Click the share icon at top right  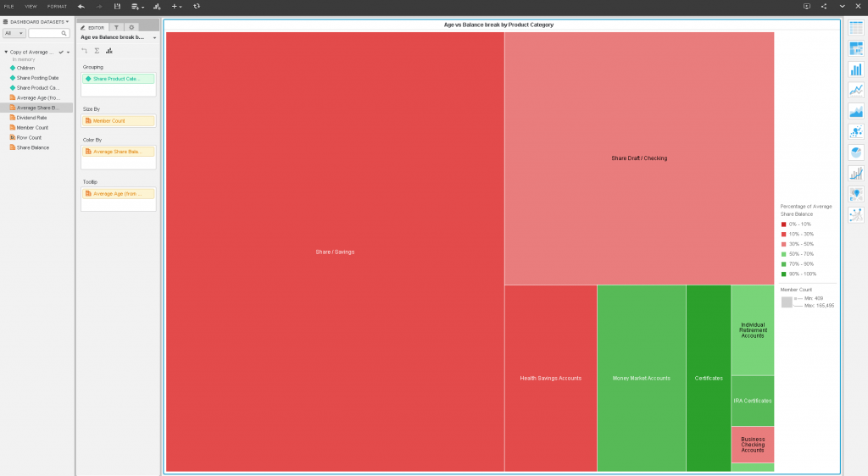click(x=824, y=6)
